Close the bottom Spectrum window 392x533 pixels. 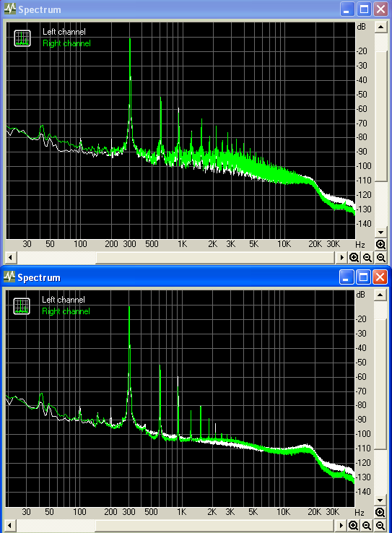(x=380, y=277)
